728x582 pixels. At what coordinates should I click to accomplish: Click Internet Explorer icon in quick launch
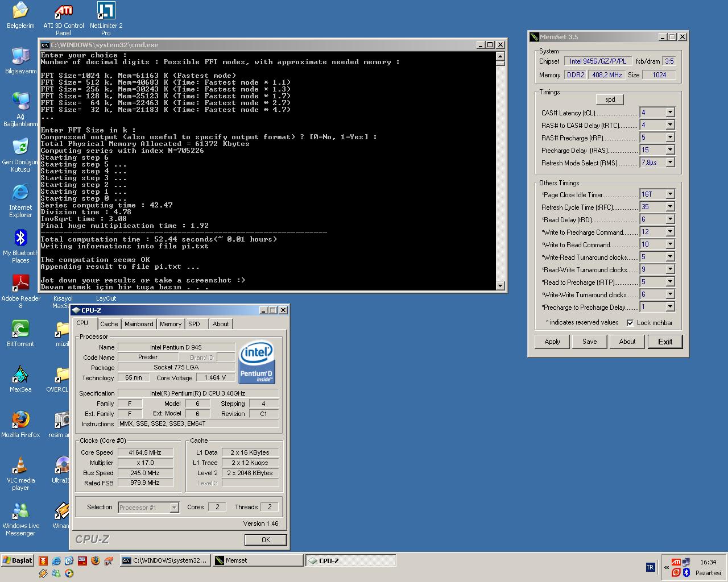pos(56,560)
